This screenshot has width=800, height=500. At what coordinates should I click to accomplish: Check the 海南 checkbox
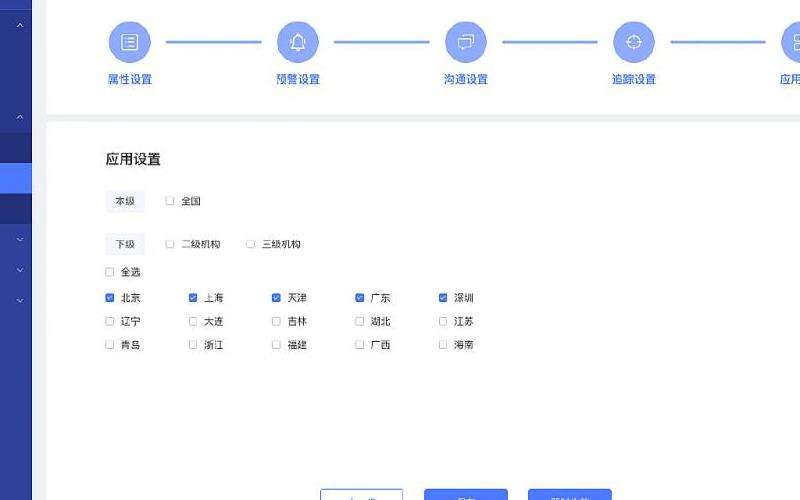[x=443, y=345]
